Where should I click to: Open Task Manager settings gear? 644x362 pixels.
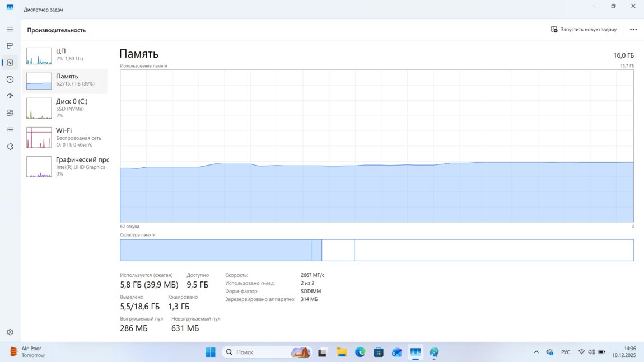tap(10, 332)
